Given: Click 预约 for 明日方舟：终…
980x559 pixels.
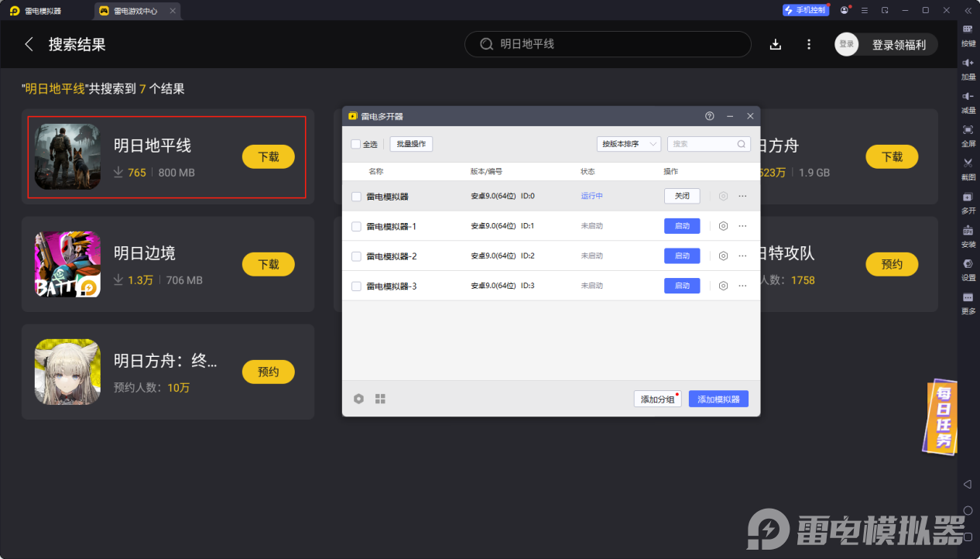Looking at the screenshot, I should coord(269,372).
